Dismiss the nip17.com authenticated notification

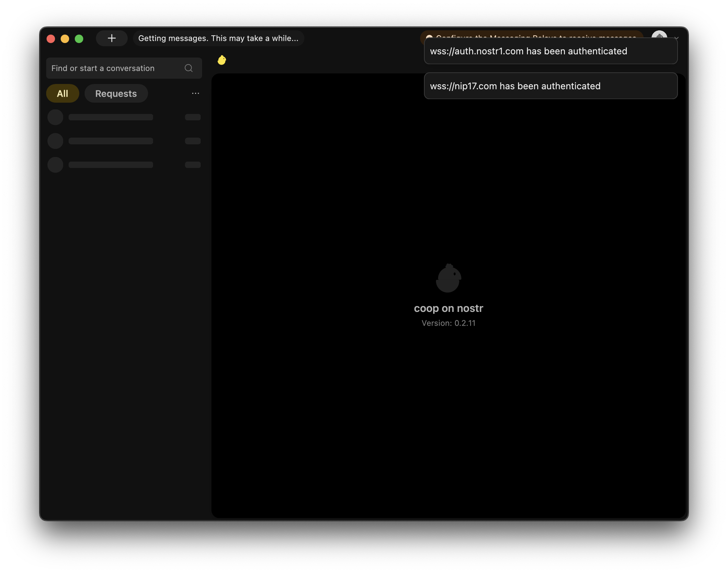(x=550, y=86)
